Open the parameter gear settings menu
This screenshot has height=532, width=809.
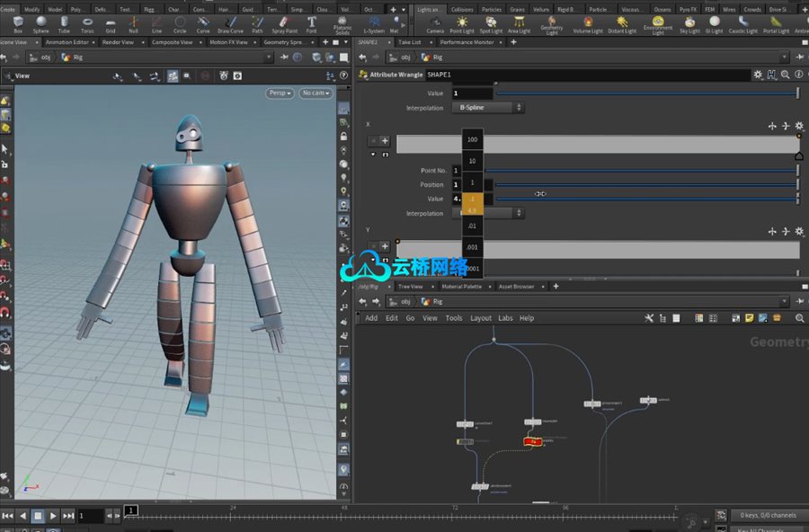click(758, 75)
